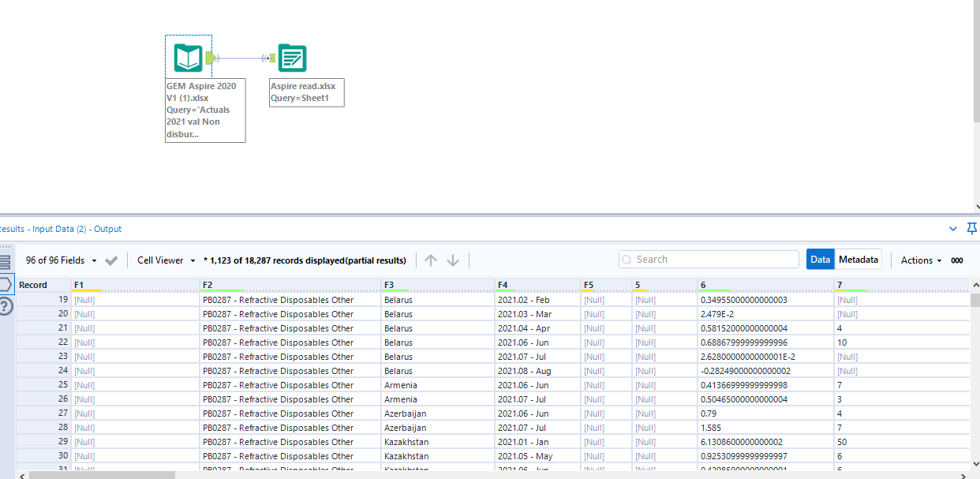
Task: Click the records displayed partial results message
Action: point(305,260)
